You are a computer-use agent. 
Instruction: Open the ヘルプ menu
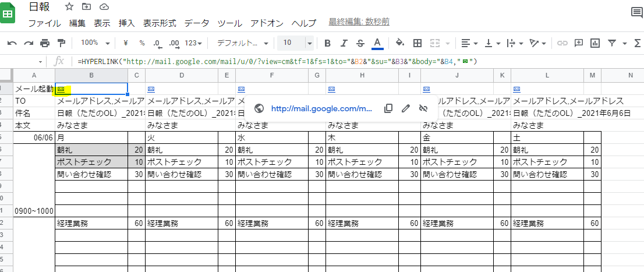tap(303, 23)
